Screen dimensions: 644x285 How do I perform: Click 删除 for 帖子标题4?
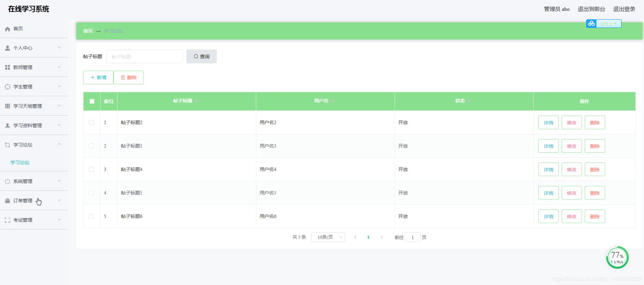[595, 170]
